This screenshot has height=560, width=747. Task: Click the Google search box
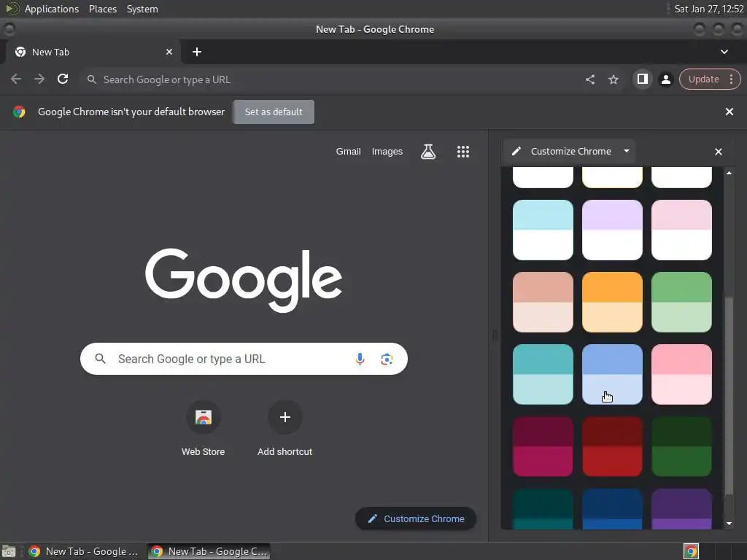(x=244, y=359)
